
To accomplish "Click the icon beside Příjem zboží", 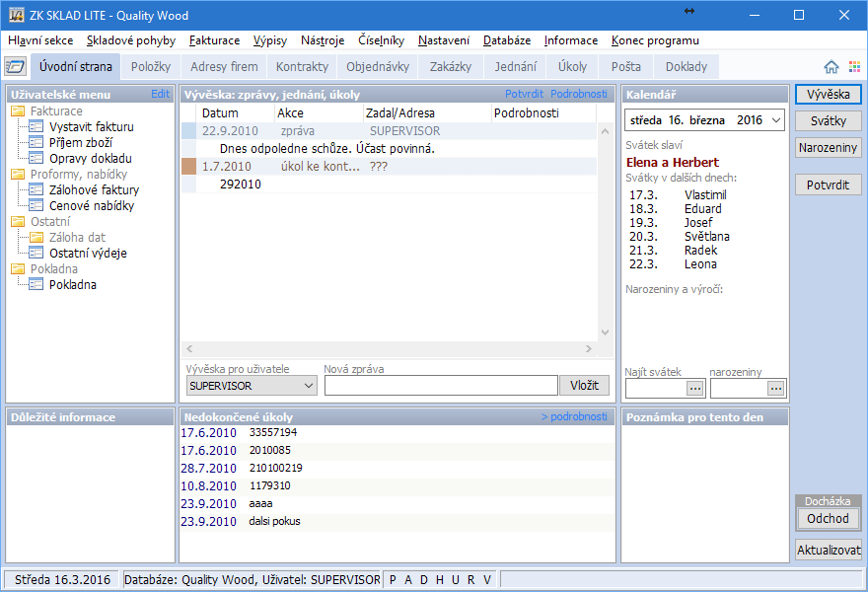I will click(x=36, y=142).
